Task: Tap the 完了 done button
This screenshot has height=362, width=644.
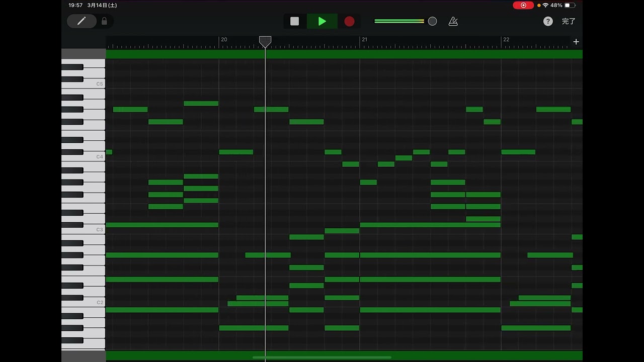Action: pyautogui.click(x=569, y=21)
